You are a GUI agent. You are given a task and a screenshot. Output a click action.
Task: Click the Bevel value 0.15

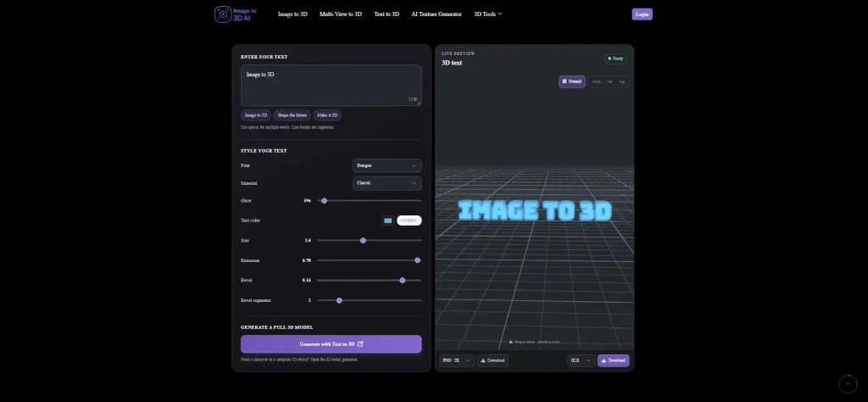point(307,280)
